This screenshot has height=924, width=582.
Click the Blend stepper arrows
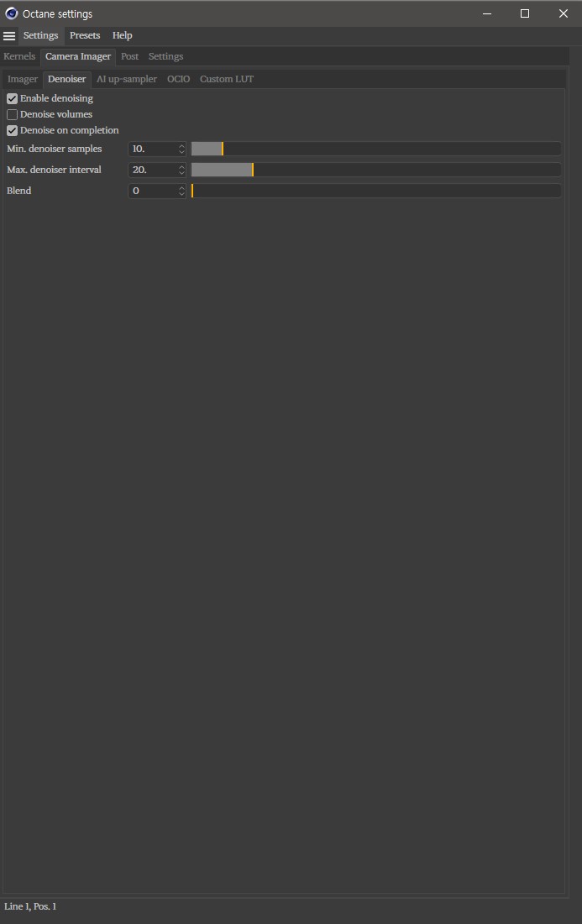click(x=181, y=191)
